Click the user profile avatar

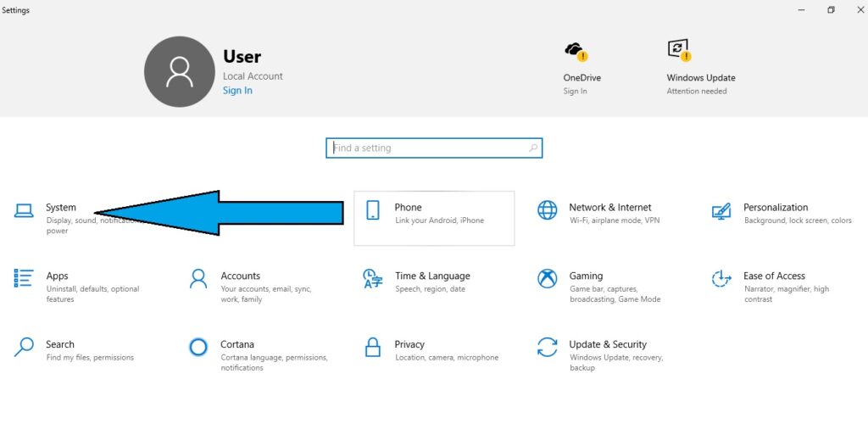click(180, 72)
